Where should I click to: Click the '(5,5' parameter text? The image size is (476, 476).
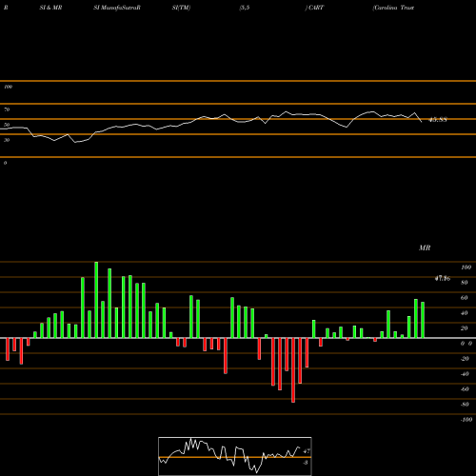click(245, 8)
